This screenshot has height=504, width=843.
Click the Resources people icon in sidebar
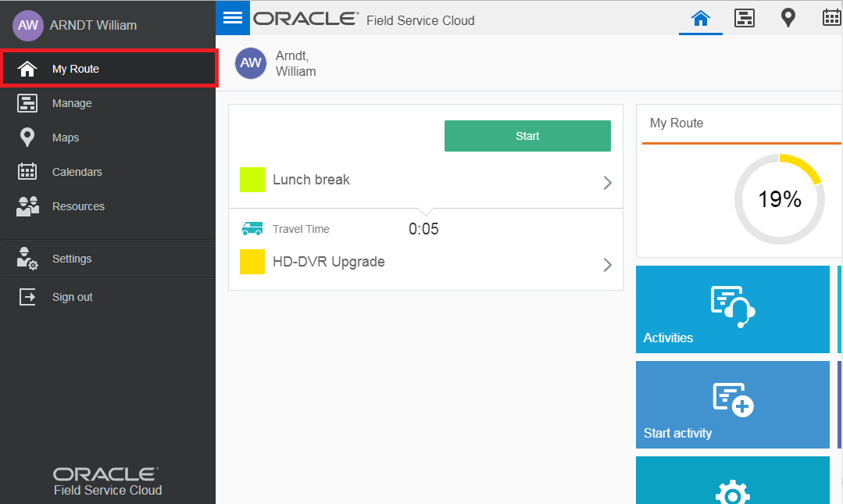(x=27, y=206)
